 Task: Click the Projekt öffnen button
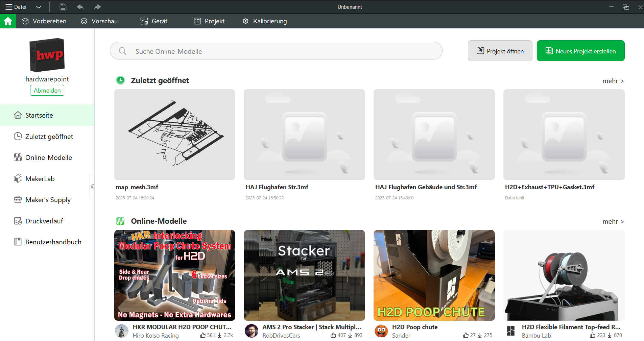pyautogui.click(x=500, y=51)
